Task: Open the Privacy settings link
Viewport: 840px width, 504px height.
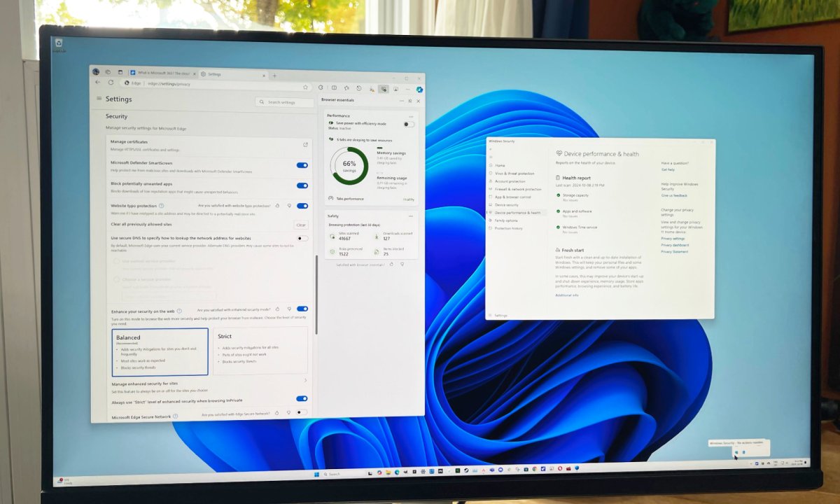Action: coord(673,239)
